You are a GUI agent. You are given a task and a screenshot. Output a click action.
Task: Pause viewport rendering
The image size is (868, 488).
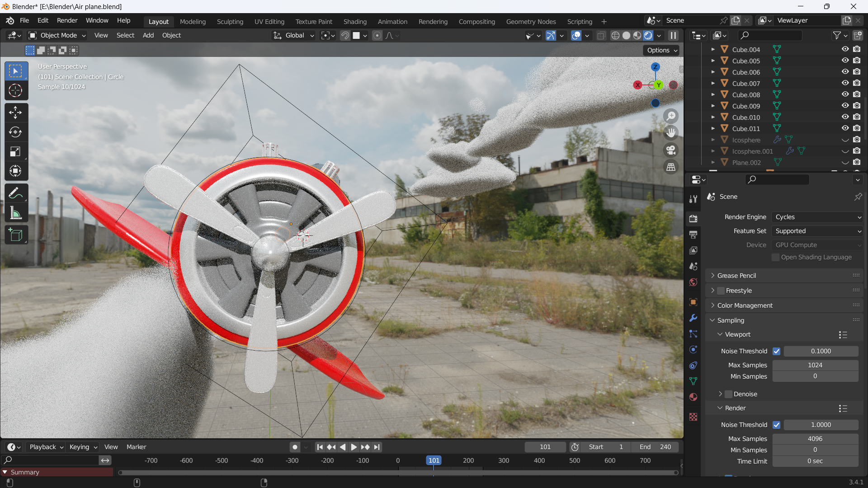click(x=673, y=36)
